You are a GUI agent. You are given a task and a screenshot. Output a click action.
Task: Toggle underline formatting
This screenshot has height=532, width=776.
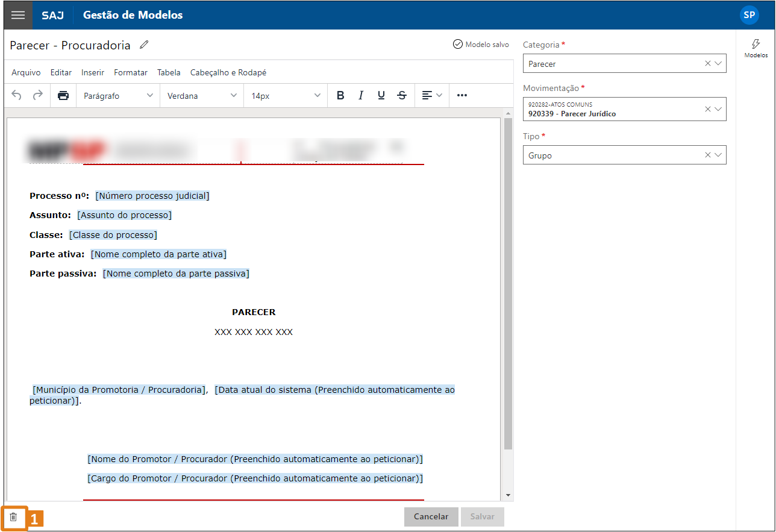click(x=381, y=95)
